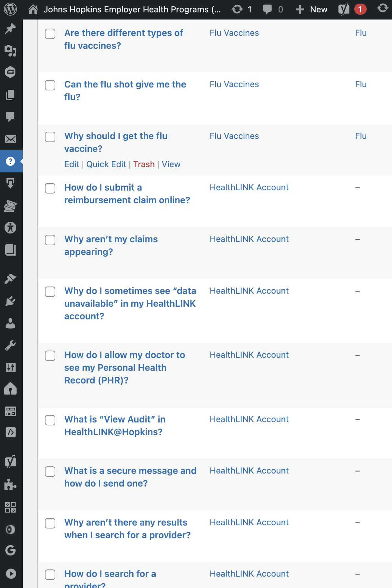Click Quick Edit under flu vaccine question
This screenshot has width=392, height=588.
pyautogui.click(x=106, y=164)
